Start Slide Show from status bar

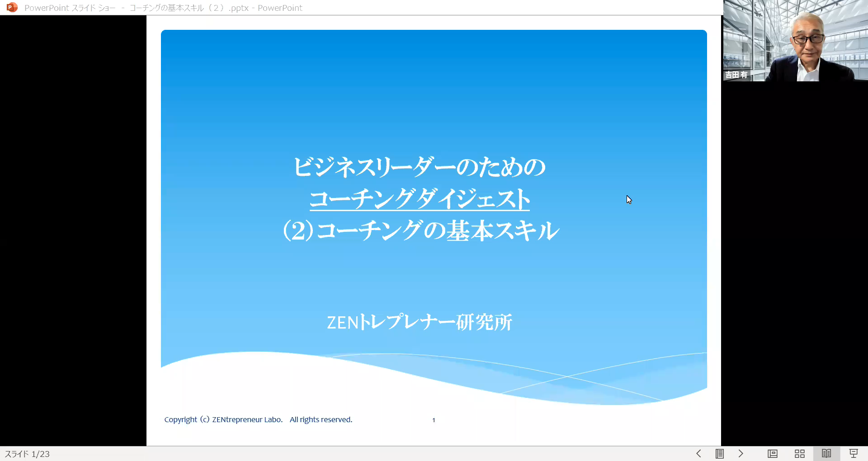pyautogui.click(x=854, y=453)
